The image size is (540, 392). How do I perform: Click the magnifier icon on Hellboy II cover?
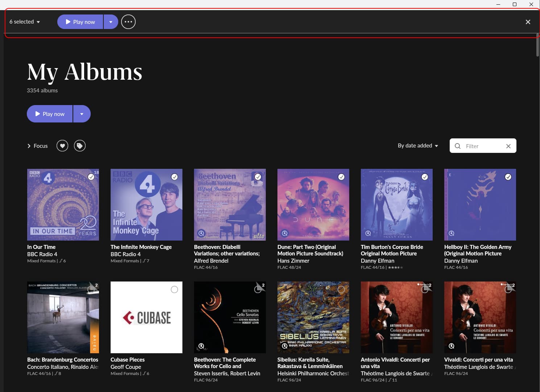click(x=452, y=233)
